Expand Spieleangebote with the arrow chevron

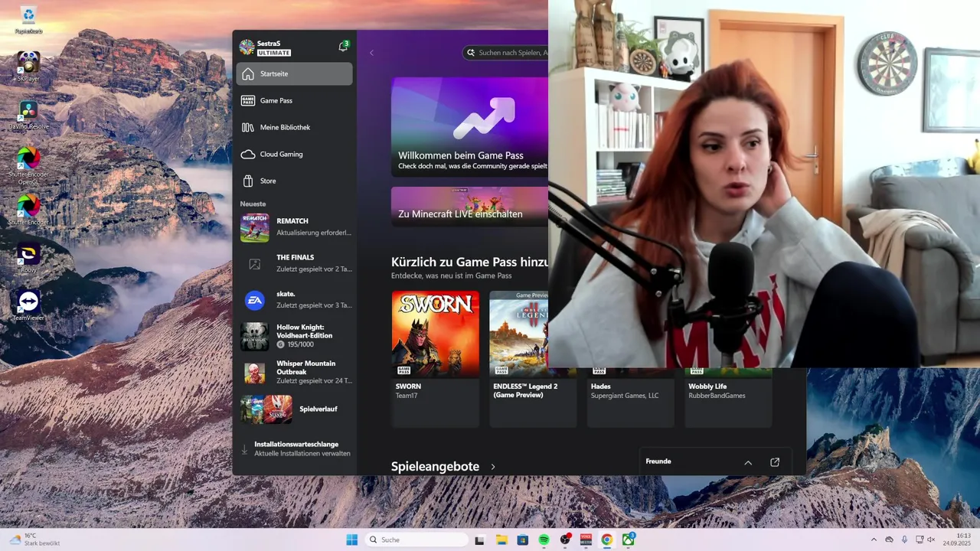click(x=493, y=467)
